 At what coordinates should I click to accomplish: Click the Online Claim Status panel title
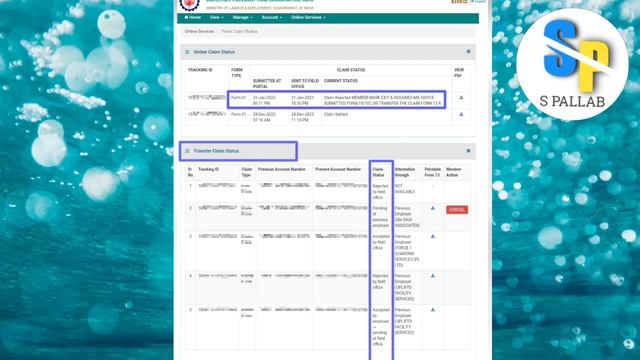[214, 52]
